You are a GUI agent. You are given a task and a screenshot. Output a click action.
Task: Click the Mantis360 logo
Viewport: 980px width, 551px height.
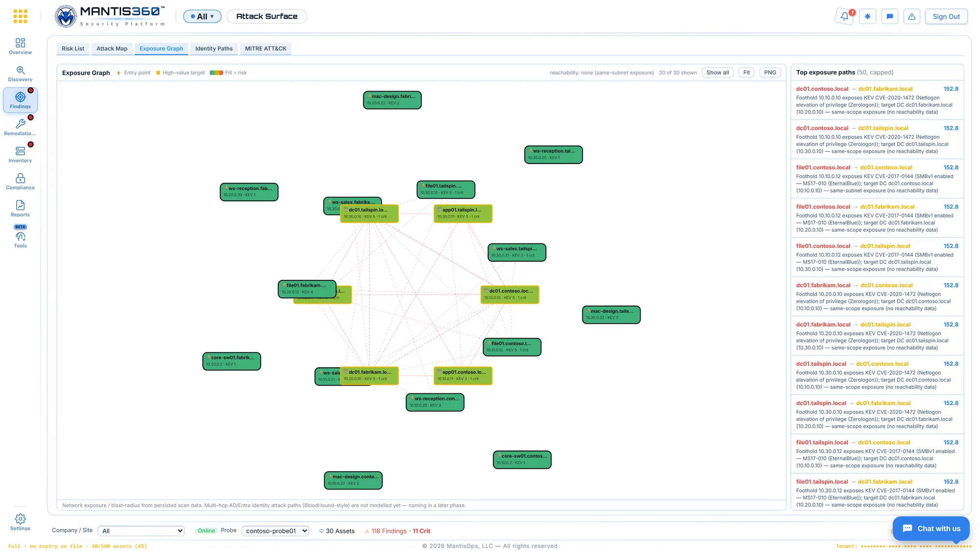[x=110, y=16]
